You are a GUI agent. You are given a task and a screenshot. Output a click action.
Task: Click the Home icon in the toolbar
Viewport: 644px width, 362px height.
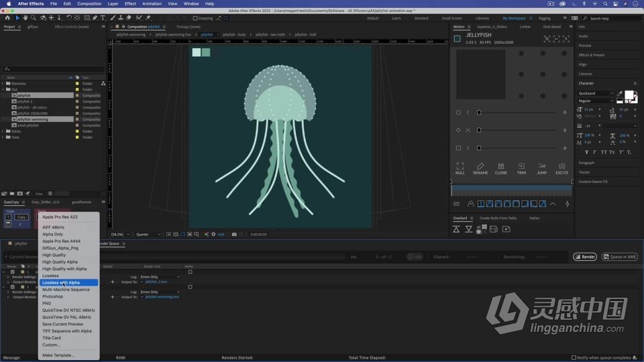(7, 18)
